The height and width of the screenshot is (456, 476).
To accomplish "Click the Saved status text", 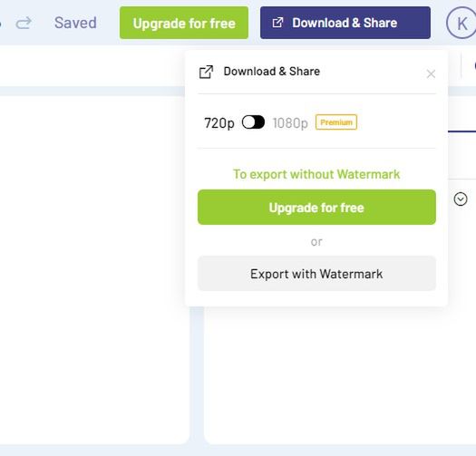I will tap(75, 23).
